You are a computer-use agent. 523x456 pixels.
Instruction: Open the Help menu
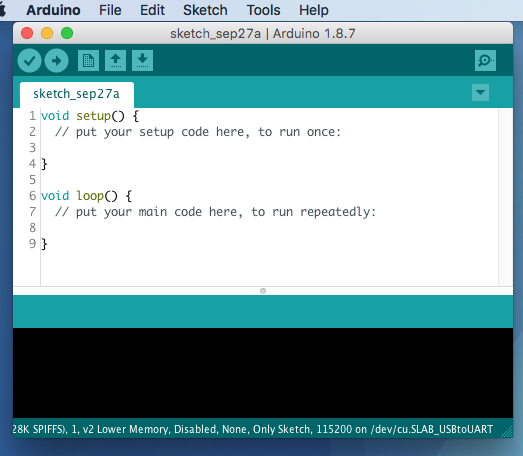point(314,10)
